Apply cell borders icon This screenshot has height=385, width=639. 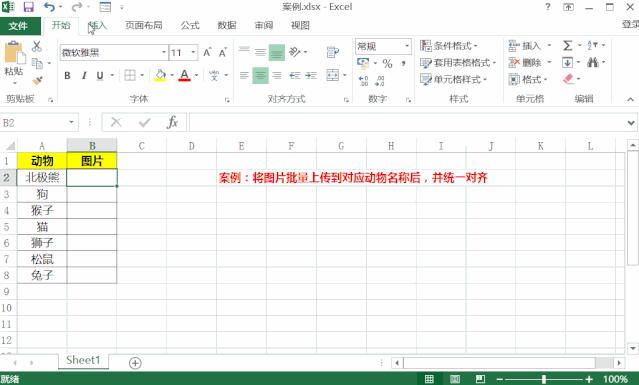click(130, 75)
